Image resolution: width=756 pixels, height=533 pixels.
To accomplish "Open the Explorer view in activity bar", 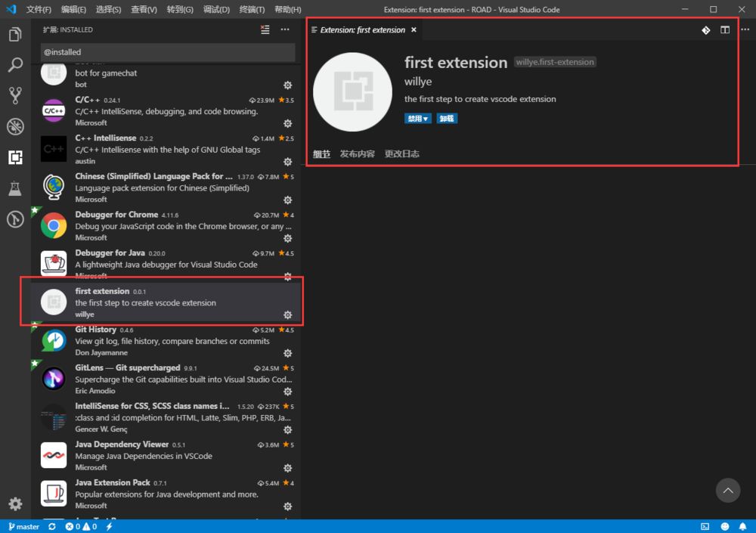I will (15, 34).
